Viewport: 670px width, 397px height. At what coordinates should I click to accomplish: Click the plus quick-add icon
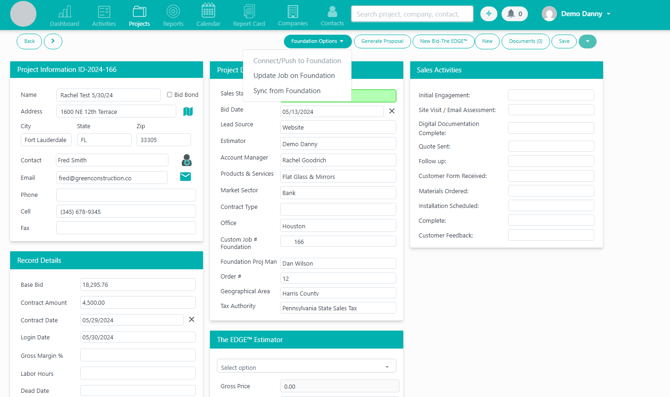(488, 14)
